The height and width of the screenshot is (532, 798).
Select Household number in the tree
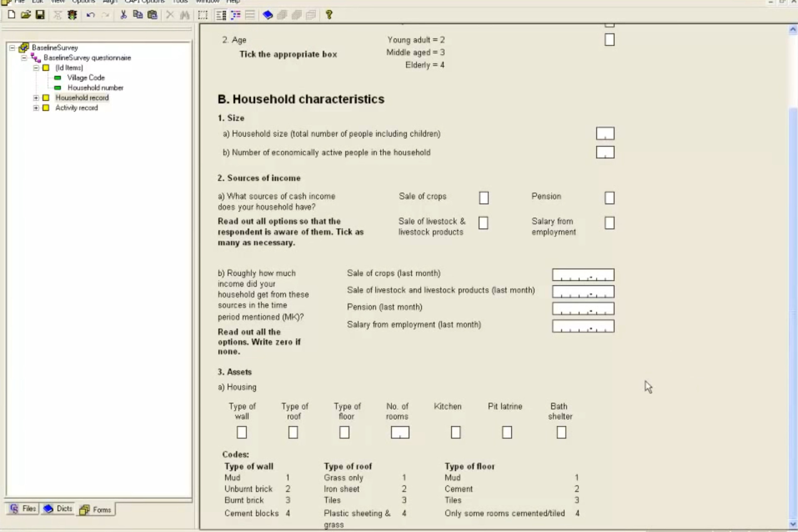[x=95, y=88]
